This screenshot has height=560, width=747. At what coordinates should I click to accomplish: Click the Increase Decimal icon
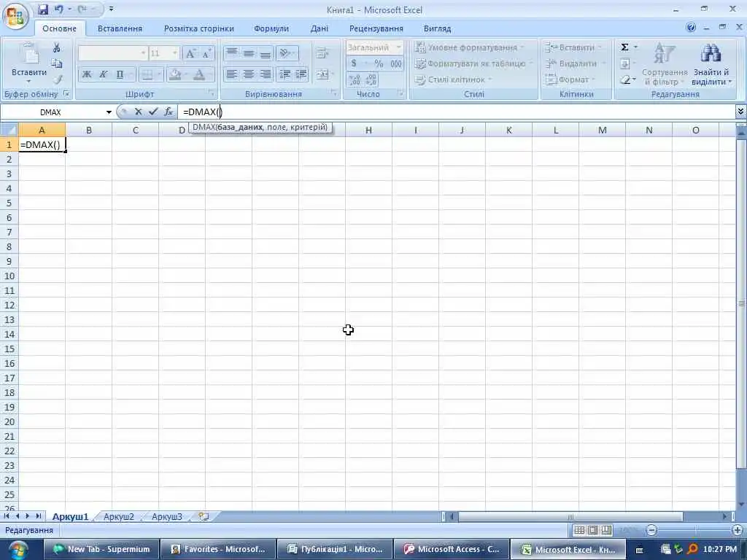click(x=355, y=79)
